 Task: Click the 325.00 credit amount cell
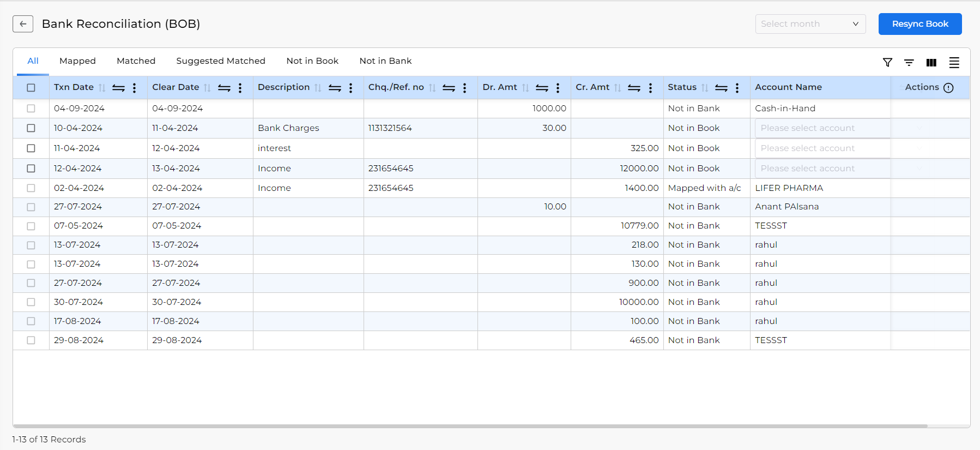pyautogui.click(x=617, y=148)
